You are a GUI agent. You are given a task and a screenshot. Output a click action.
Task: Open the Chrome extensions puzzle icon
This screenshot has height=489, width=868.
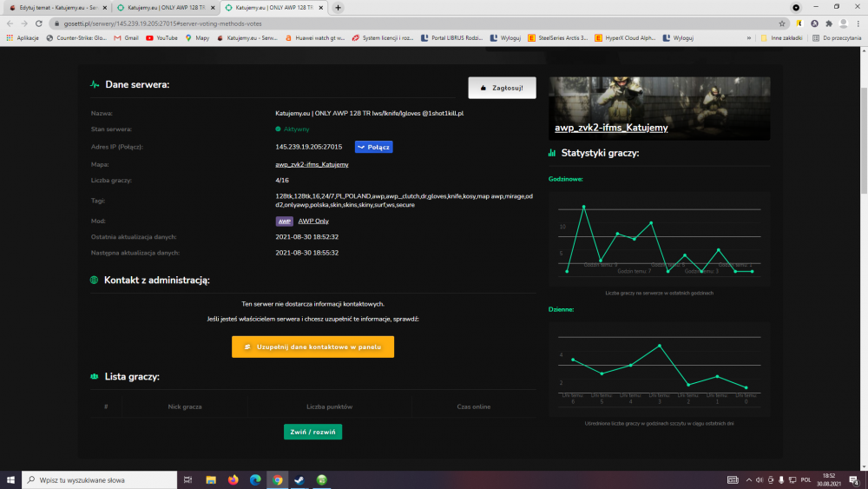pos(829,23)
